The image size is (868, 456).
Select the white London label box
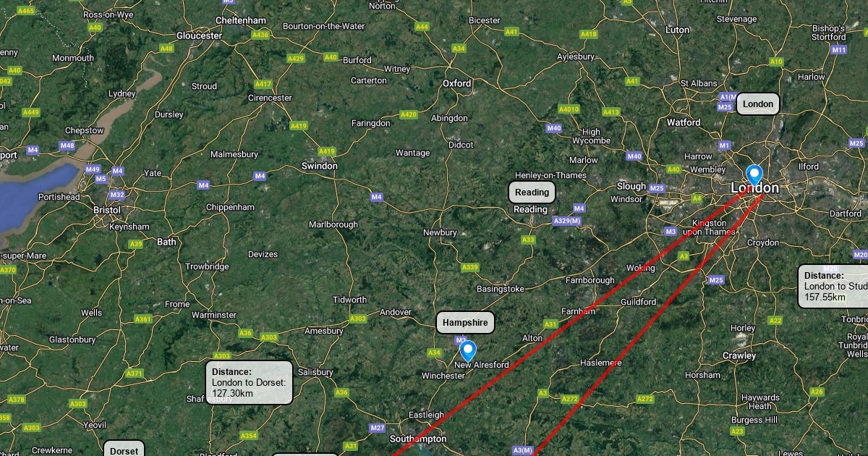pyautogui.click(x=758, y=104)
